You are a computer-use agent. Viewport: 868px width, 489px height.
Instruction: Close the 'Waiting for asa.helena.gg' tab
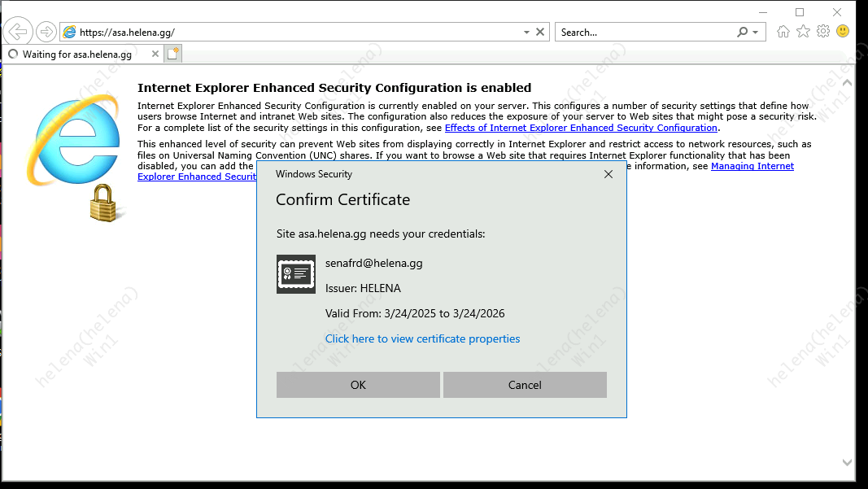(x=155, y=55)
